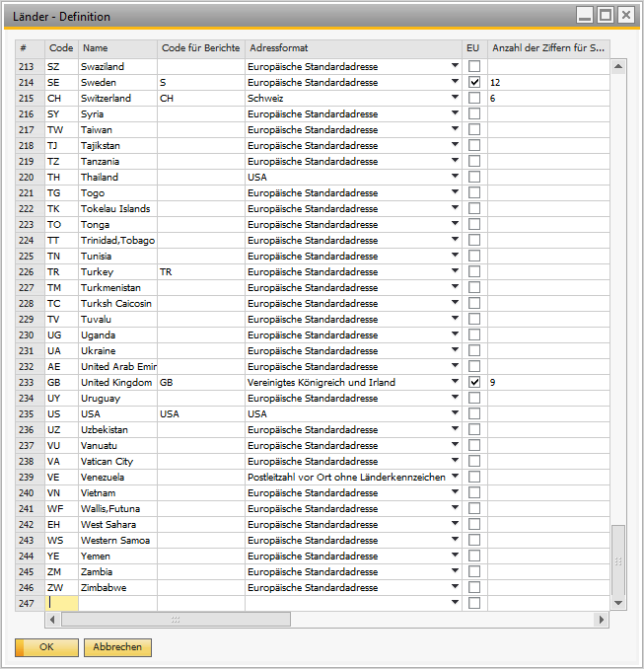Viewport: 644px width, 669px height.
Task: Select row number 233 header
Action: [30, 382]
